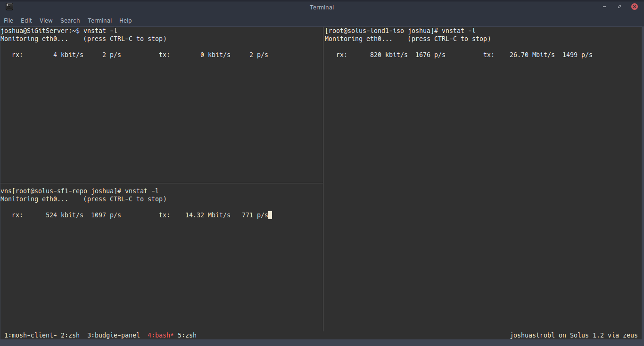Open the Help menu
Screen dimensions: 644x346
coord(125,21)
